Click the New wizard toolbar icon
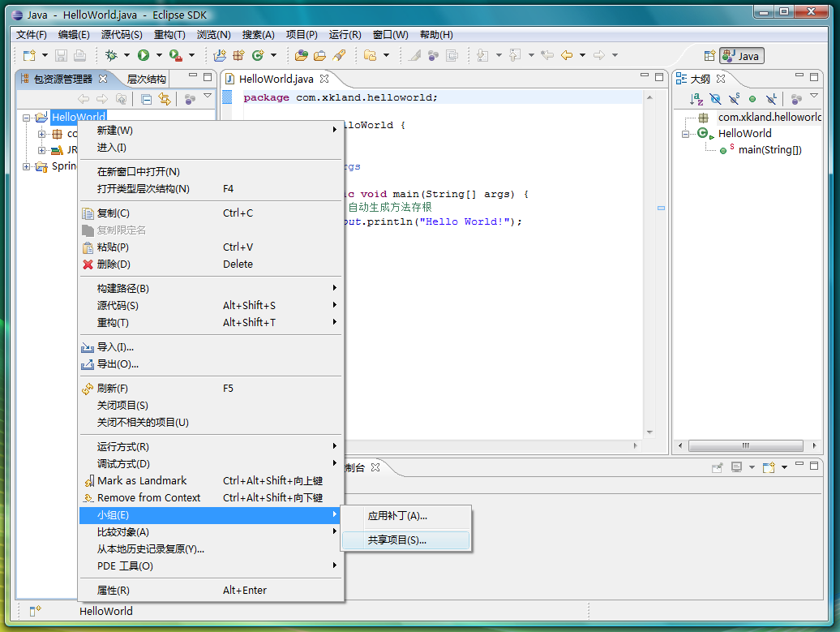Viewport: 840px width, 632px height. pos(29,55)
